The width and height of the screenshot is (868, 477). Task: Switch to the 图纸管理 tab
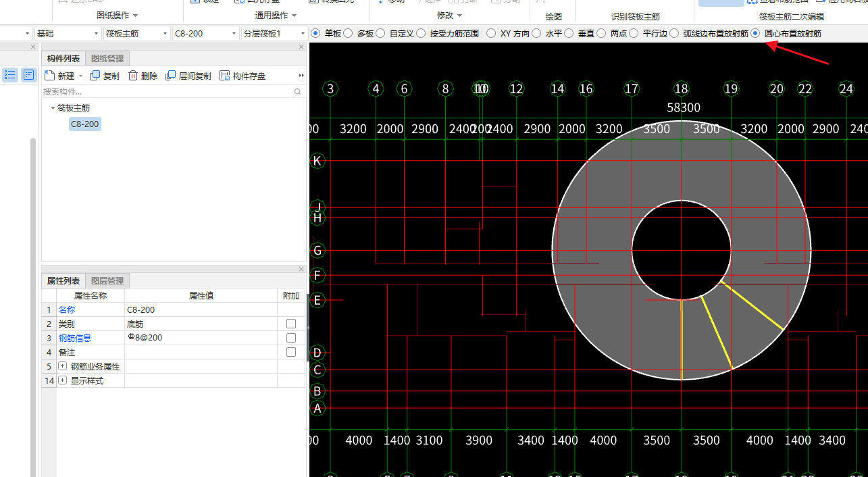pyautogui.click(x=107, y=59)
